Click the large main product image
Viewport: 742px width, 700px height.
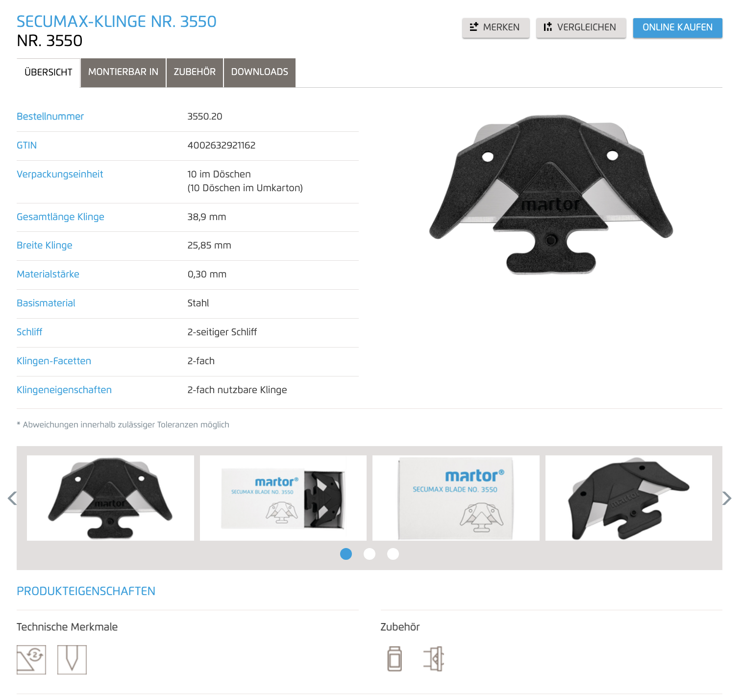pos(551,195)
